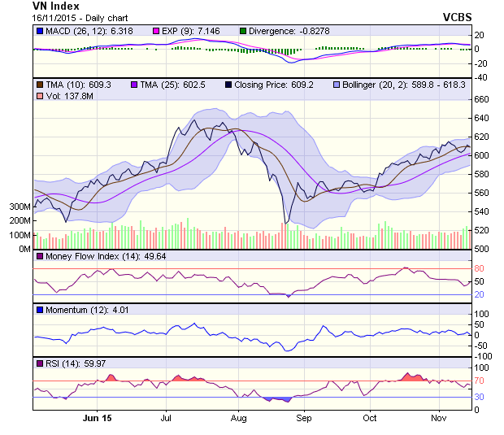The height and width of the screenshot is (435, 504).
Task: Click the pink Vol legend swatch
Action: [x=40, y=97]
